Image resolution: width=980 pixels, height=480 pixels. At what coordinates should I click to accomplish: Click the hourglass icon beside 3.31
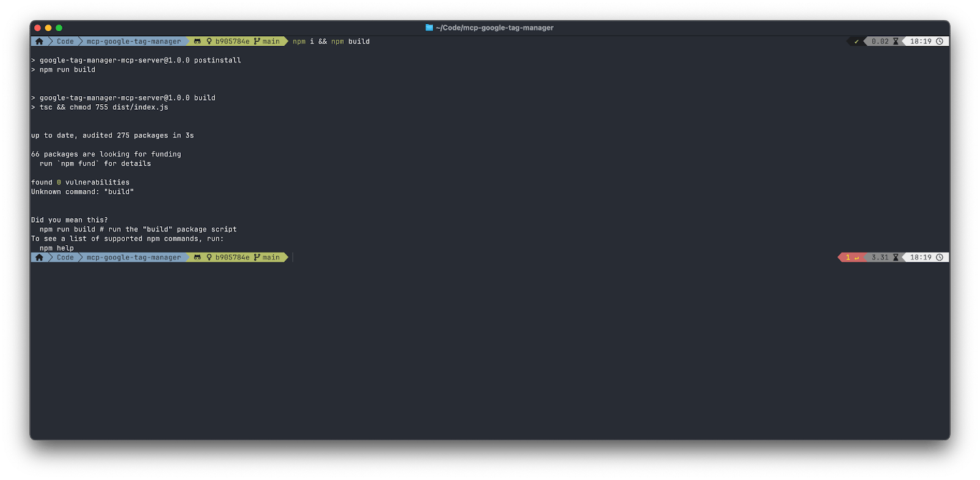[x=895, y=257]
